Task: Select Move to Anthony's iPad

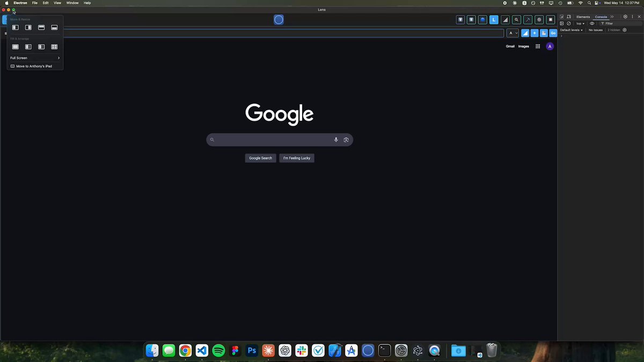Action: (35, 66)
